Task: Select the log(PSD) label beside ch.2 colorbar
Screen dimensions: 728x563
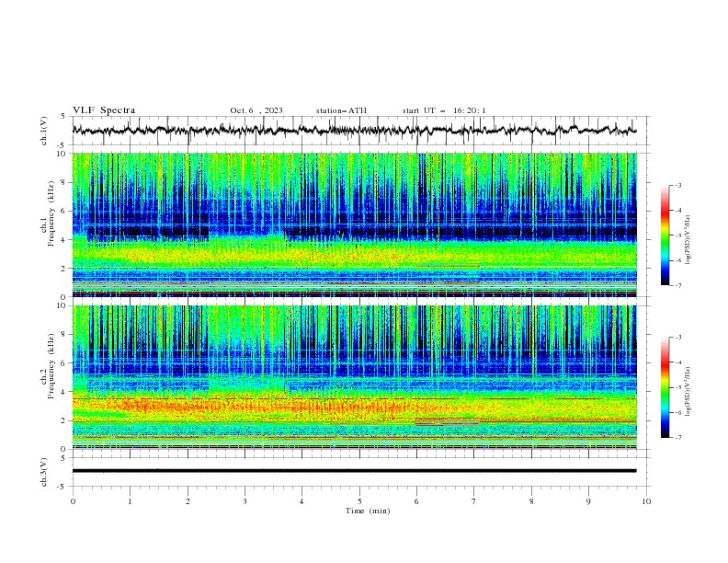Action: click(688, 392)
